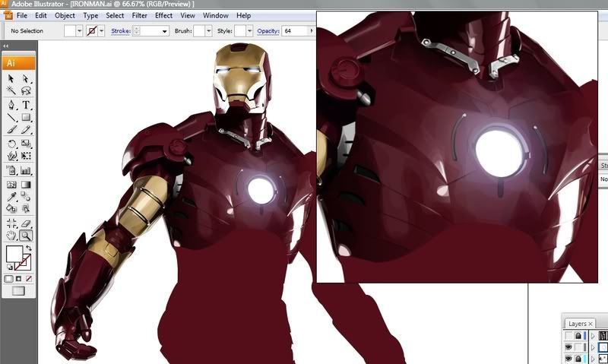Pick the Magic Wand tool
This screenshot has width=608, height=364.
[x=11, y=90]
